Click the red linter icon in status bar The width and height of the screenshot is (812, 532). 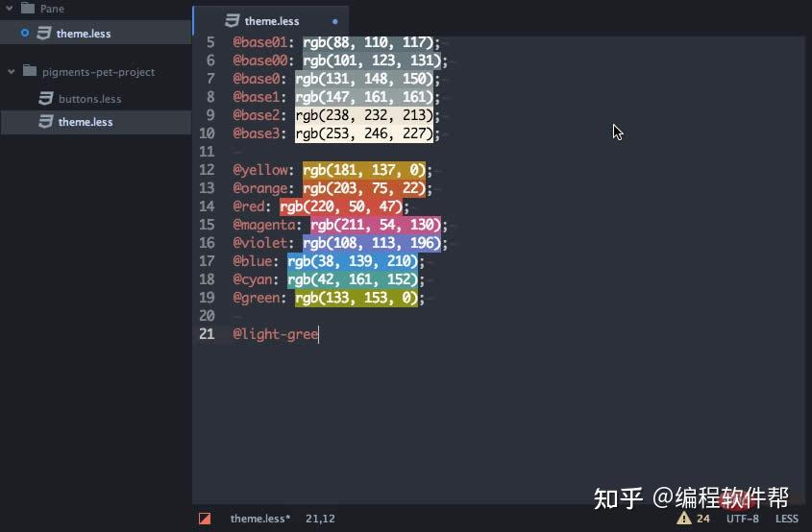point(205,519)
